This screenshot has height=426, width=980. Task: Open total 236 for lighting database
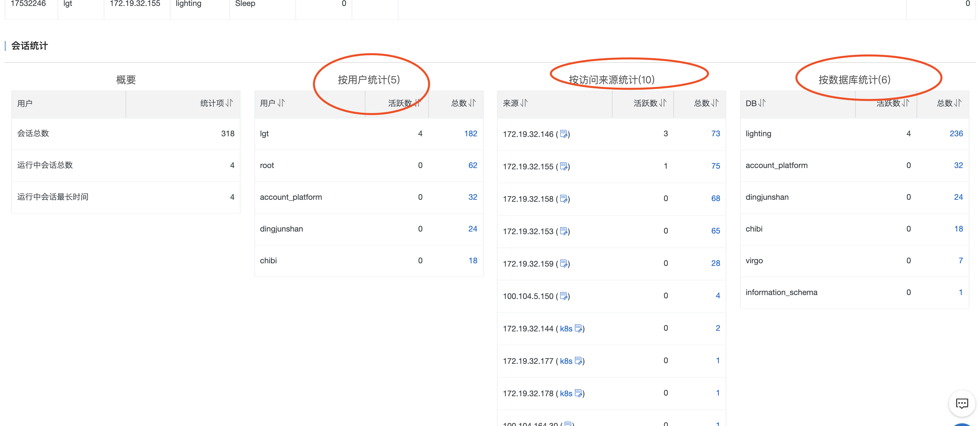[956, 134]
